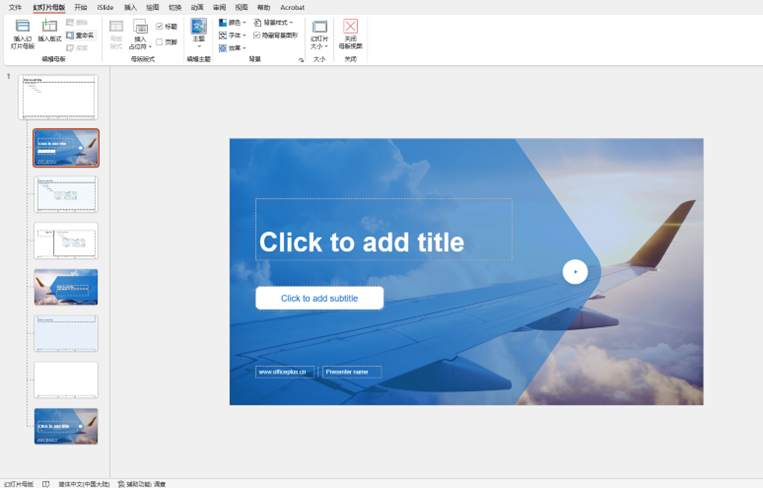Viewport: 763px width, 488px height.
Task: Switch to the 开始 (Home) tab
Action: [81, 7]
